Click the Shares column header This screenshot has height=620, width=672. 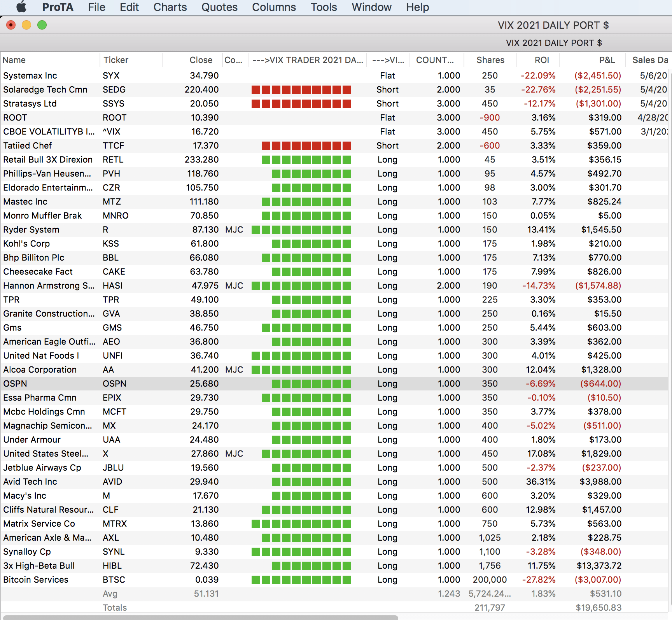[490, 60]
